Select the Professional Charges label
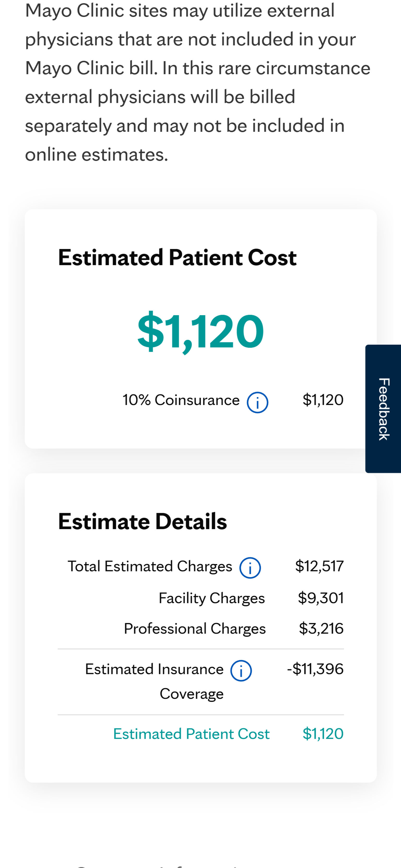The height and width of the screenshot is (868, 401). tap(195, 629)
